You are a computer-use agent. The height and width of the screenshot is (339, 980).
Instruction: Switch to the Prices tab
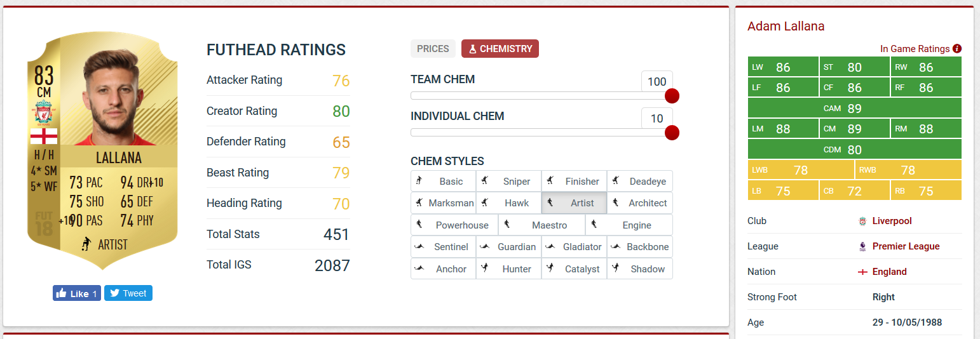pos(433,49)
